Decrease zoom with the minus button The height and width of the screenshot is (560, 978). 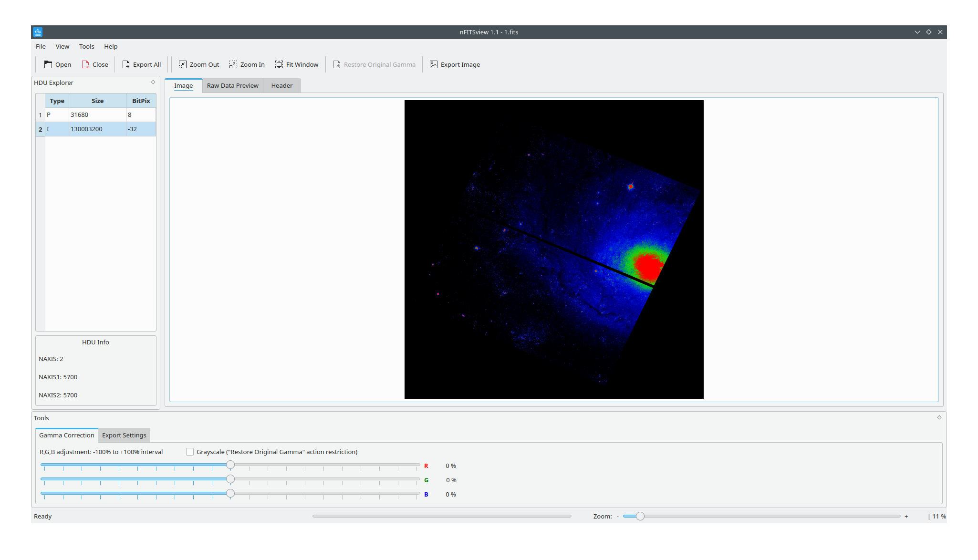pos(618,516)
